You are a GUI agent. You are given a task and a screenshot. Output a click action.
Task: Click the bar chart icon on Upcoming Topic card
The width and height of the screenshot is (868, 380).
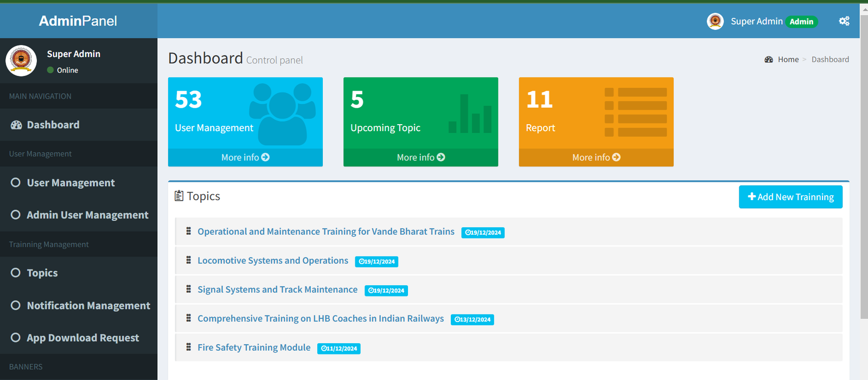coord(470,114)
